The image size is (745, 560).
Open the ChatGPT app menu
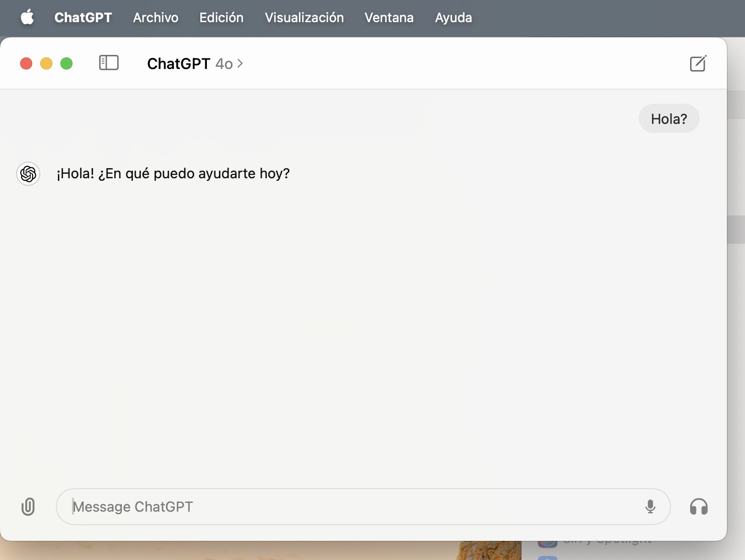point(83,18)
